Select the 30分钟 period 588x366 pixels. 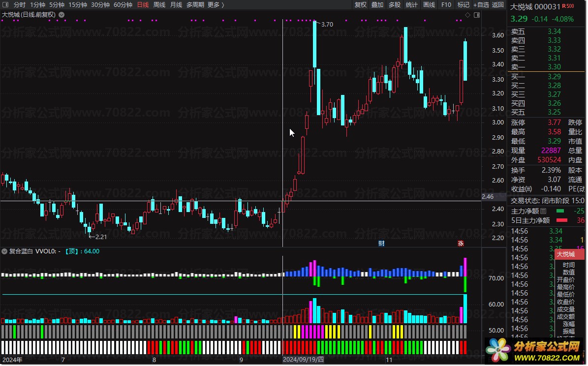100,4
